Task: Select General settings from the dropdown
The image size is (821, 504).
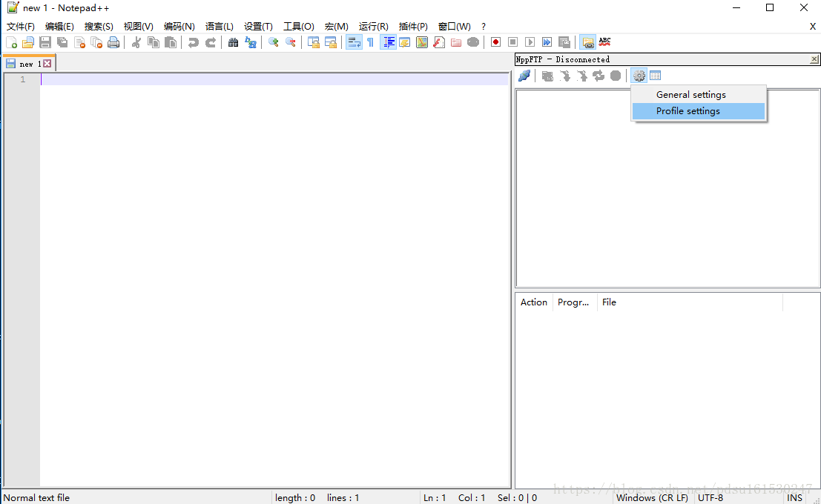Action: point(699,95)
